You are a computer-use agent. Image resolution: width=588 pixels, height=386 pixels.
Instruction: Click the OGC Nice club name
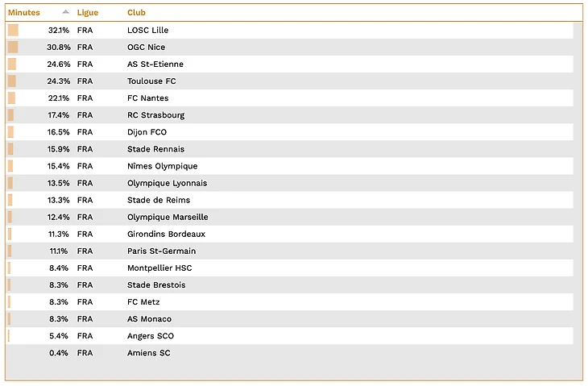[146, 48]
